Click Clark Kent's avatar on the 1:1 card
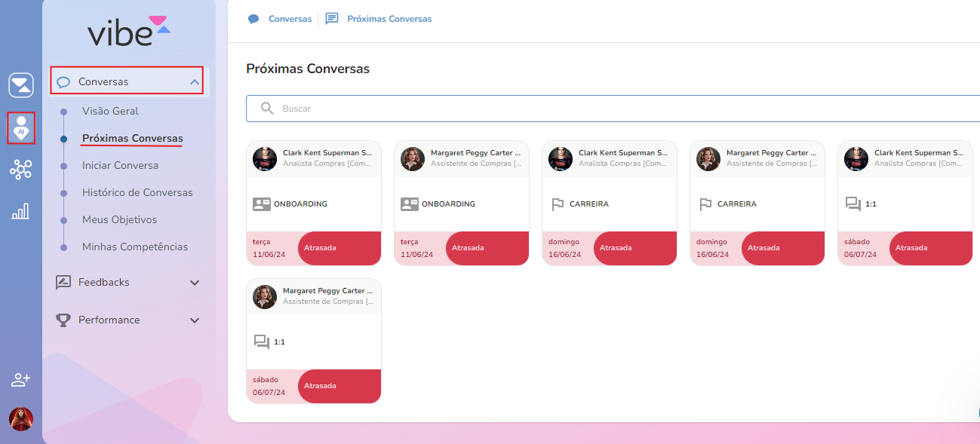The image size is (980, 444). tap(856, 159)
